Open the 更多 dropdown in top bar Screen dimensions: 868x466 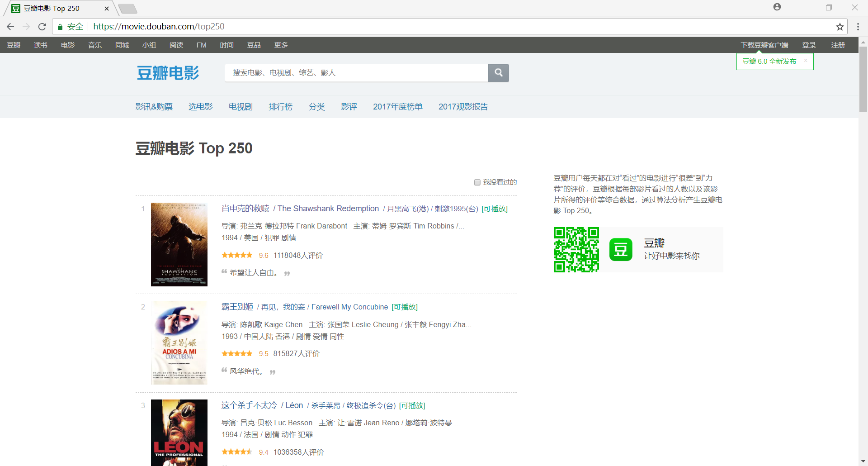[x=281, y=45]
